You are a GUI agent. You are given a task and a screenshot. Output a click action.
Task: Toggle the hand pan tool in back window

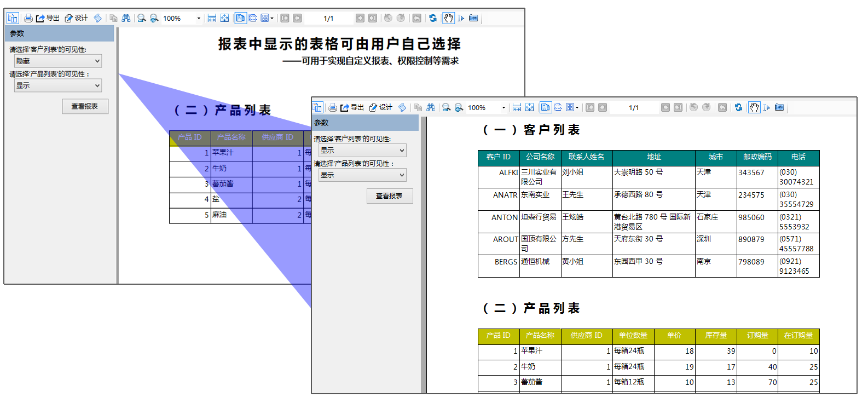click(x=449, y=18)
